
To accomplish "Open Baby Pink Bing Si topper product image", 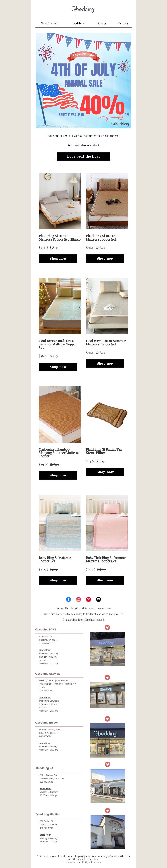I will coord(107,523).
